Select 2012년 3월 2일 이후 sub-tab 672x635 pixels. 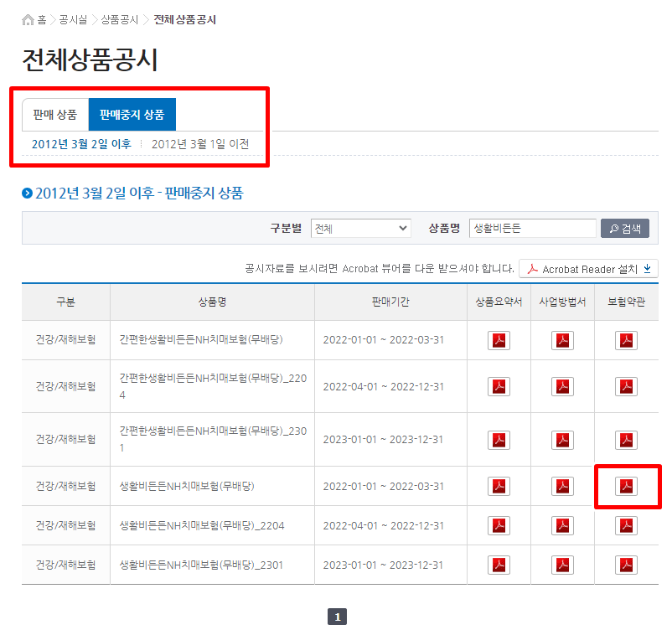pyautogui.click(x=81, y=144)
